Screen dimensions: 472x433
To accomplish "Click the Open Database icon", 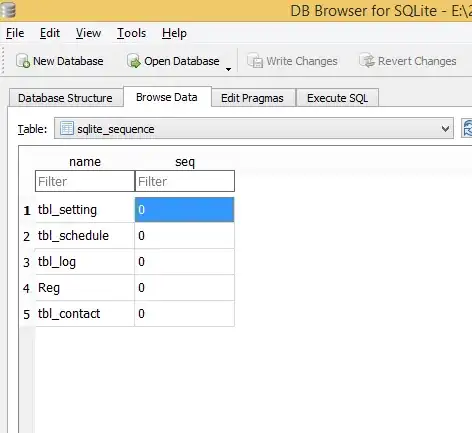I will [134, 61].
